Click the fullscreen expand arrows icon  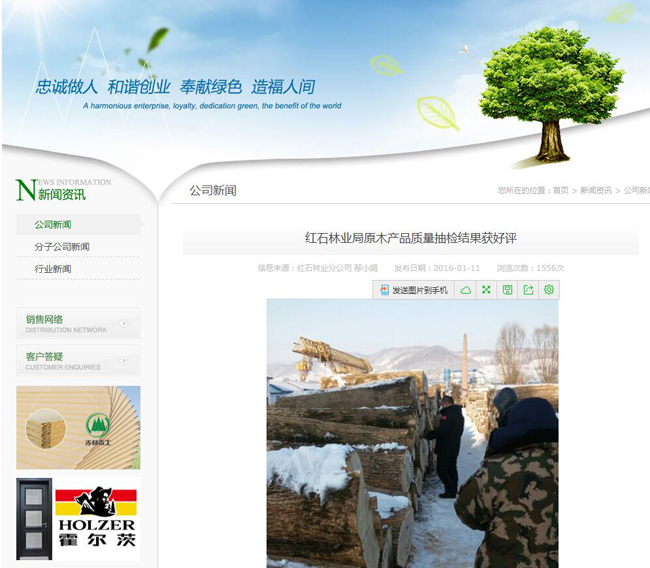(486, 290)
